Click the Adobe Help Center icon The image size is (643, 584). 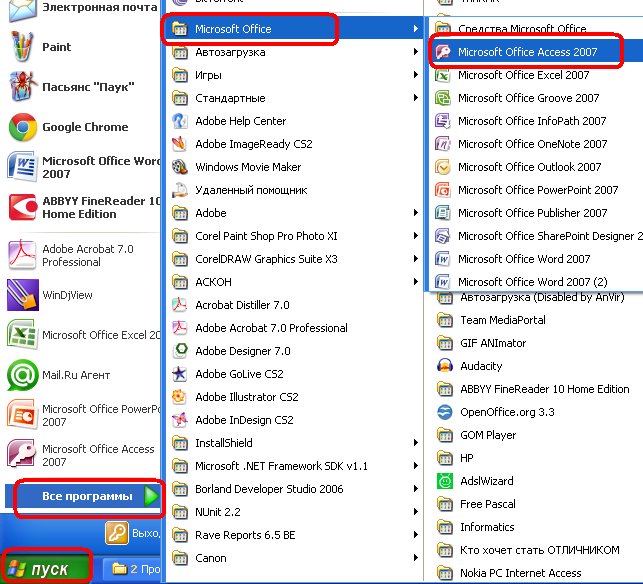(180, 121)
